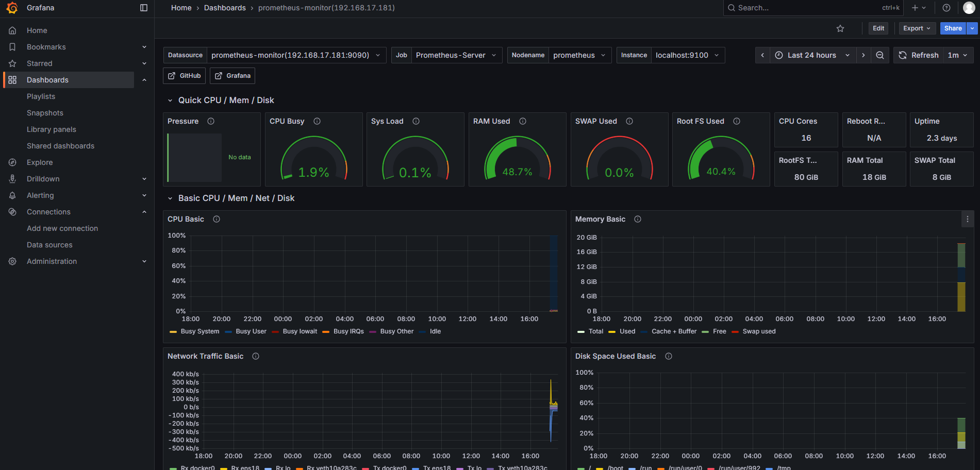Image resolution: width=980 pixels, height=470 pixels.
Task: Open Data sources in sidebar
Action: point(49,245)
